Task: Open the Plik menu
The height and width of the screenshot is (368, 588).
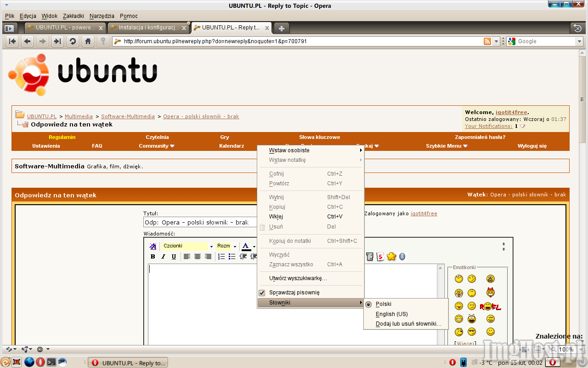Action: 10,16
